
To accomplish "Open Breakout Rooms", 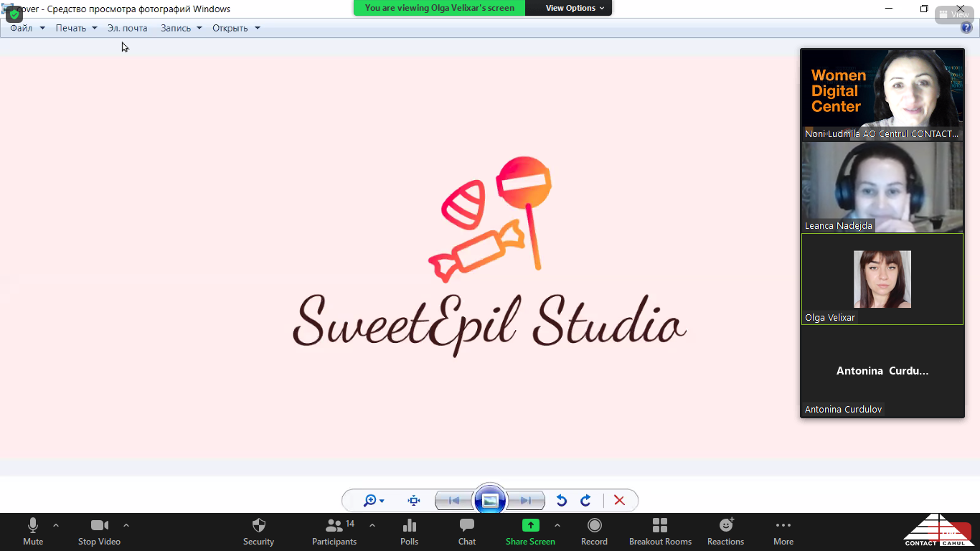I will coord(660,526).
